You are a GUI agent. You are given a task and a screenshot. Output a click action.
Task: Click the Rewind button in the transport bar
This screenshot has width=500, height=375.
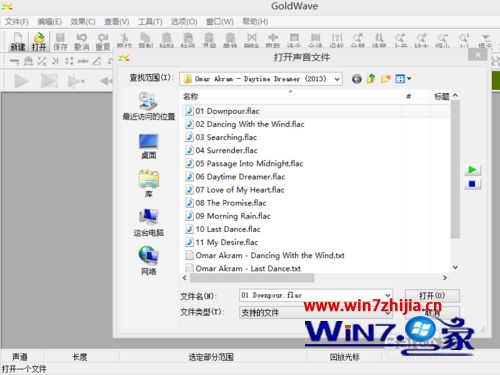click(106, 81)
